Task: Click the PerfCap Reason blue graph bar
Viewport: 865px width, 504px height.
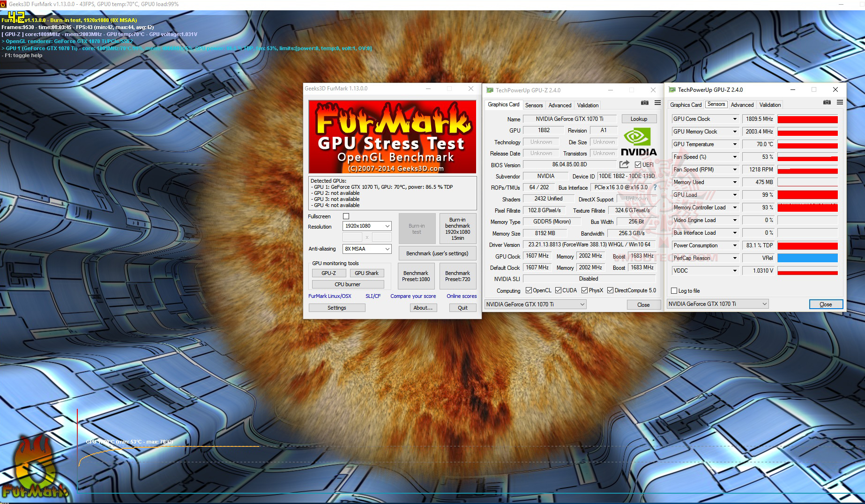Action: coord(807,258)
